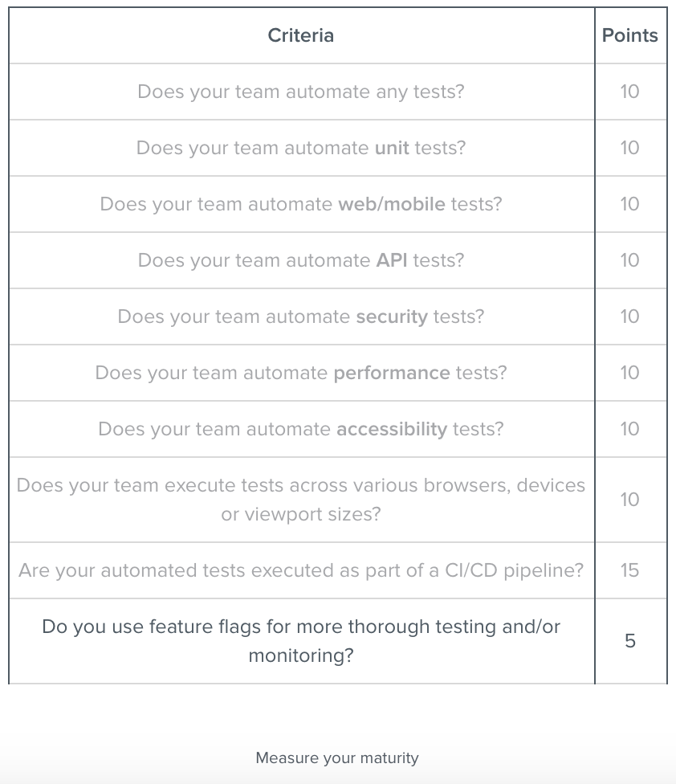676x784 pixels.
Task: Select the 'automate any tests' criteria row
Action: coord(301,92)
